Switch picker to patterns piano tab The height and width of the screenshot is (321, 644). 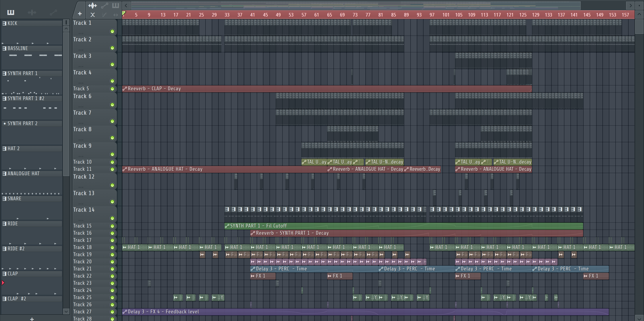[11, 12]
